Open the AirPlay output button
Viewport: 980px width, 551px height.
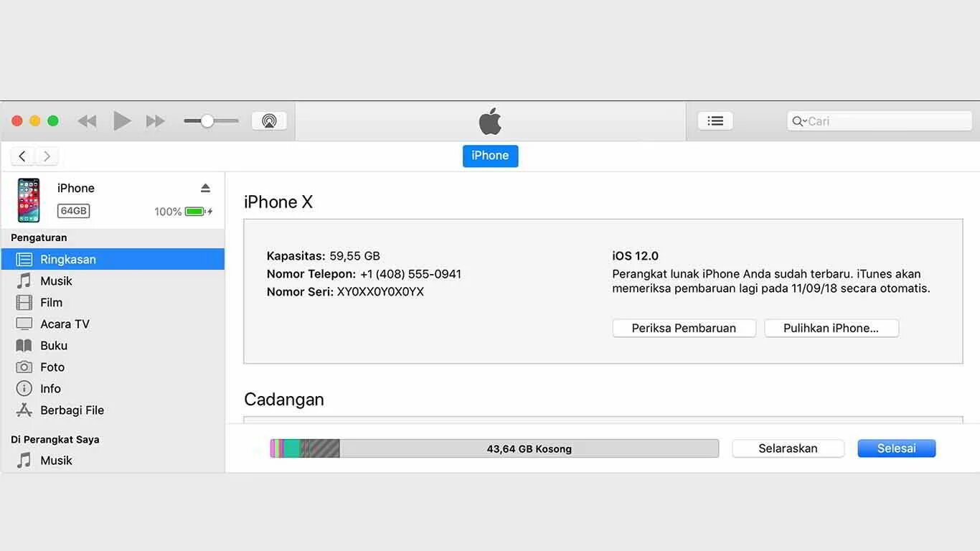[x=269, y=121]
